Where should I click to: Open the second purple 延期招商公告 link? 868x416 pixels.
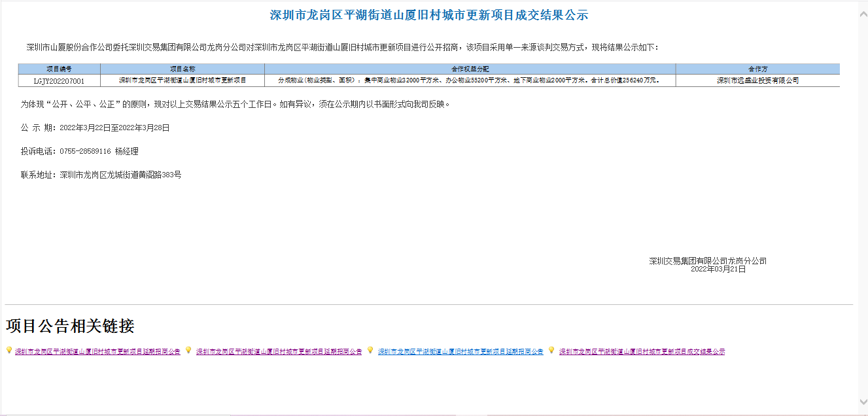coord(279,352)
